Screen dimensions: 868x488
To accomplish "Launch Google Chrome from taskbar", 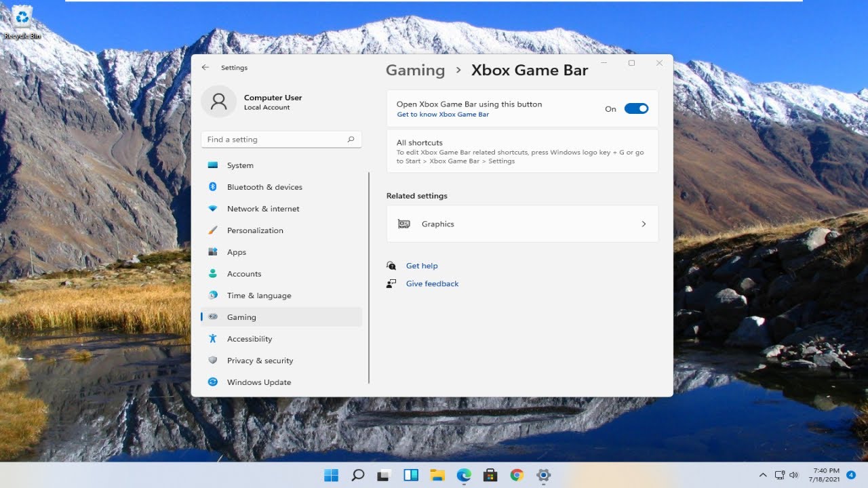I will (x=517, y=475).
